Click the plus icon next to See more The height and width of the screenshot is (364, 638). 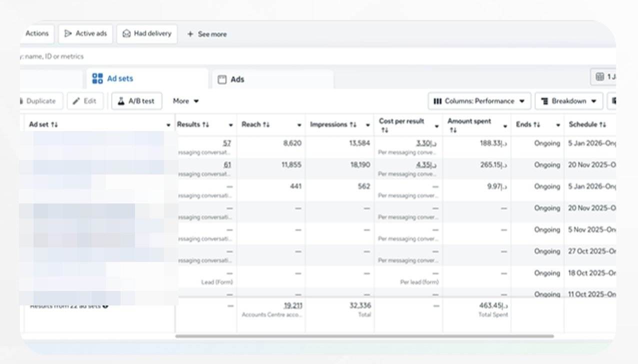pos(190,34)
